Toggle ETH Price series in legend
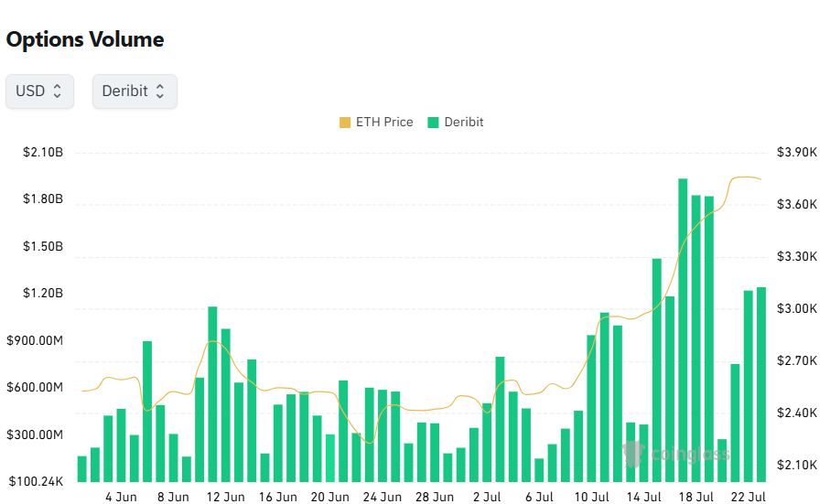 click(x=376, y=123)
